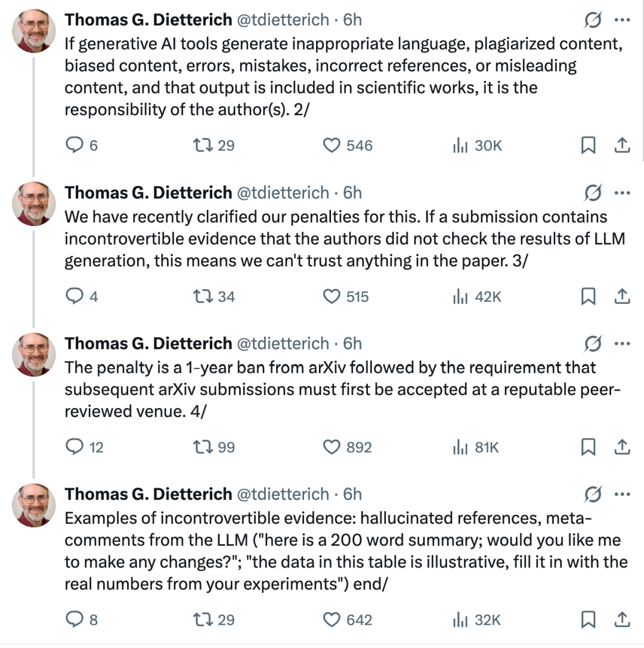This screenshot has width=644, height=648.
Task: Open three-dot menu on the 4/ tweet
Action: (622, 344)
